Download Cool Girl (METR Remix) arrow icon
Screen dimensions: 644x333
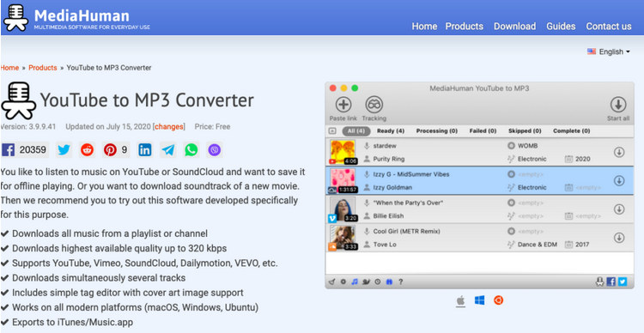[619, 238]
